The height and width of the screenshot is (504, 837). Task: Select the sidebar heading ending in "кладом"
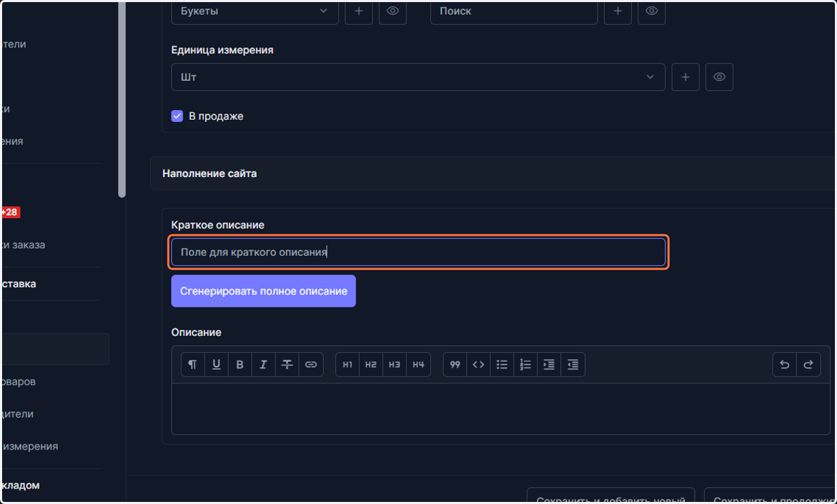coord(21,485)
